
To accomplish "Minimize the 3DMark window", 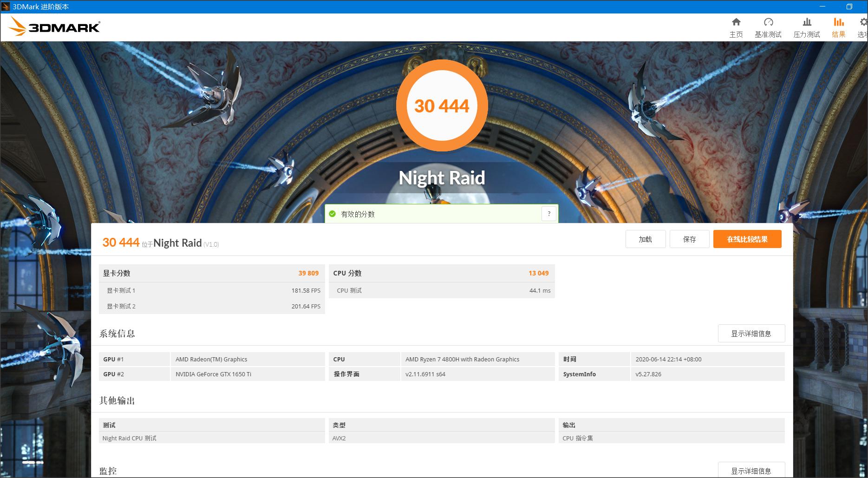I will pyautogui.click(x=822, y=7).
